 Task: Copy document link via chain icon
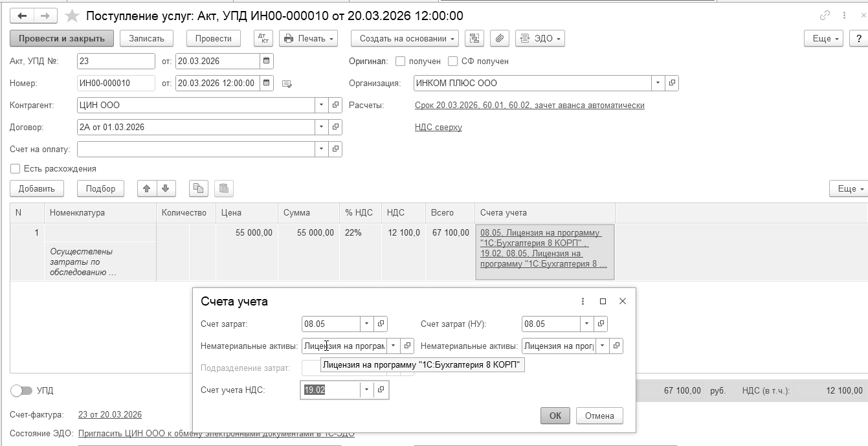[825, 15]
